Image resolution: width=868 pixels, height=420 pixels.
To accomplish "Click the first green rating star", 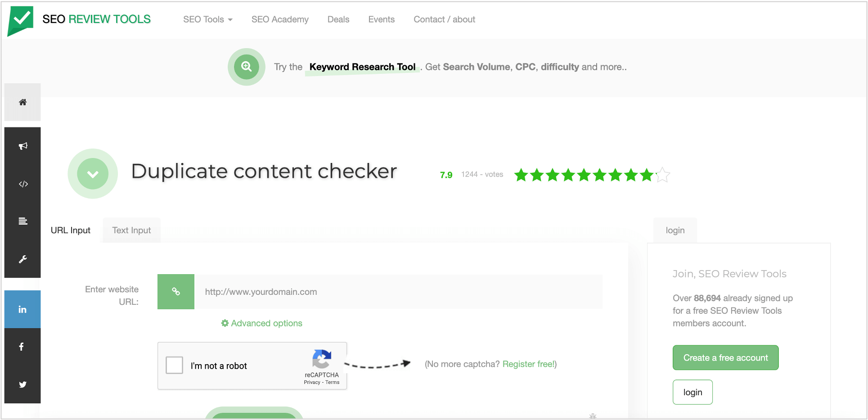I will tap(521, 175).
